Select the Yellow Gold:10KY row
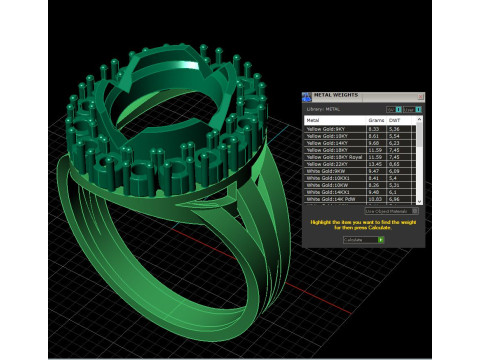The height and width of the screenshot is (360, 480). [x=360, y=136]
